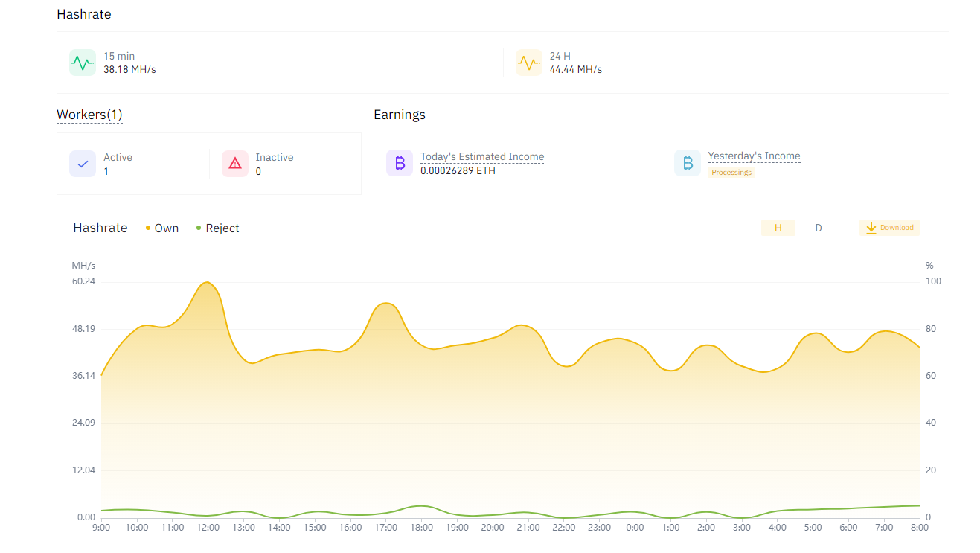
Task: Click the blue checkmark Active workers icon
Action: (x=83, y=164)
